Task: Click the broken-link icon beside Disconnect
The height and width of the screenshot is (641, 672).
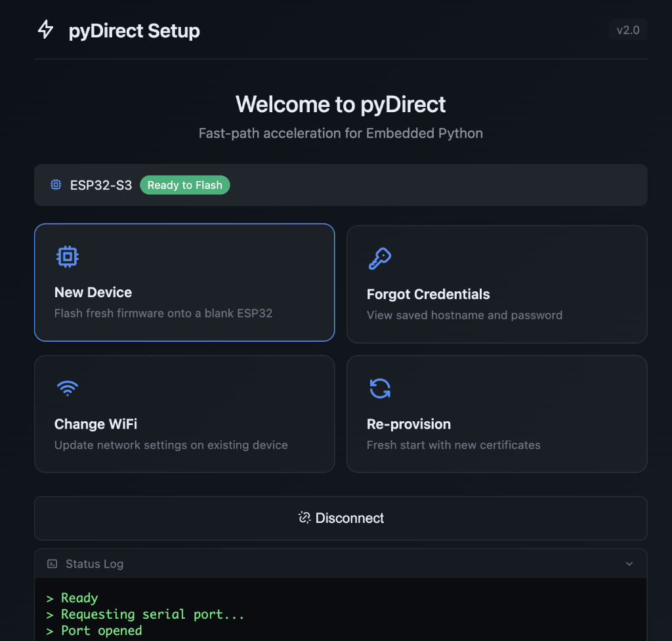Action: pos(304,518)
